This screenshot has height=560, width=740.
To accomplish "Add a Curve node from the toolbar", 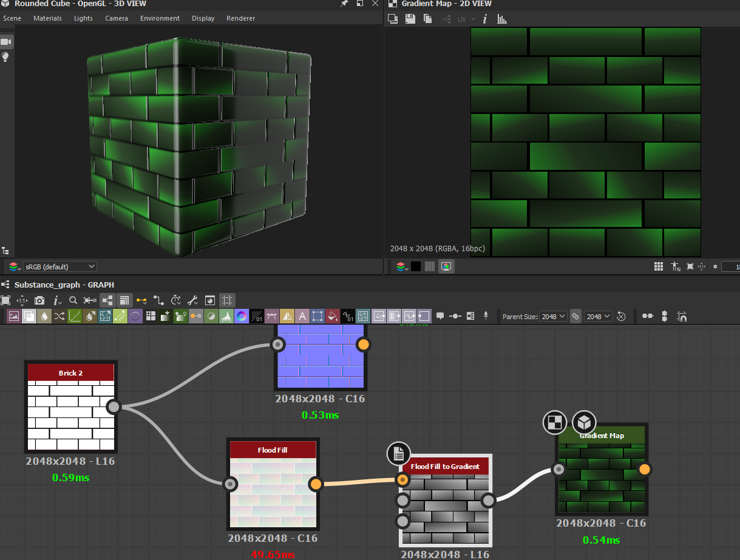I will 75,316.
